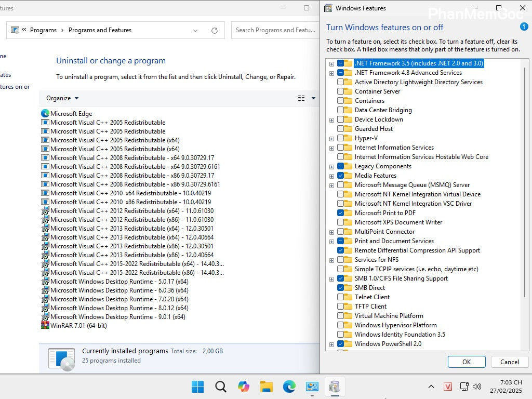Image resolution: width=532 pixels, height=399 pixels.
Task: Click the volume icon in the system tray
Action: tap(476, 387)
